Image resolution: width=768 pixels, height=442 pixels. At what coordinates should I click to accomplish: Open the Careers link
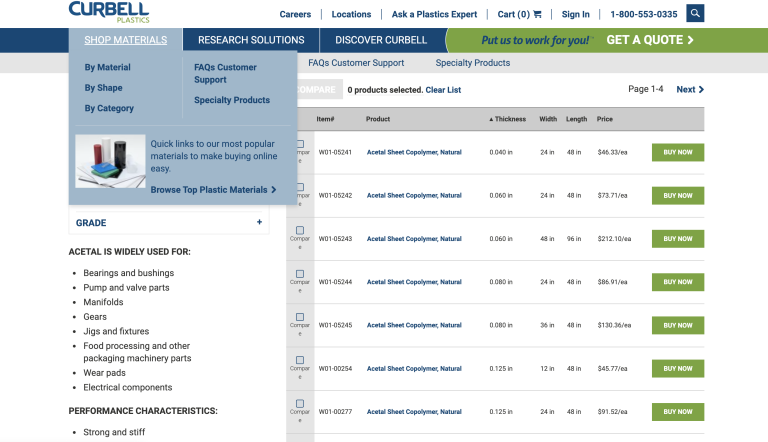pyautogui.click(x=295, y=14)
